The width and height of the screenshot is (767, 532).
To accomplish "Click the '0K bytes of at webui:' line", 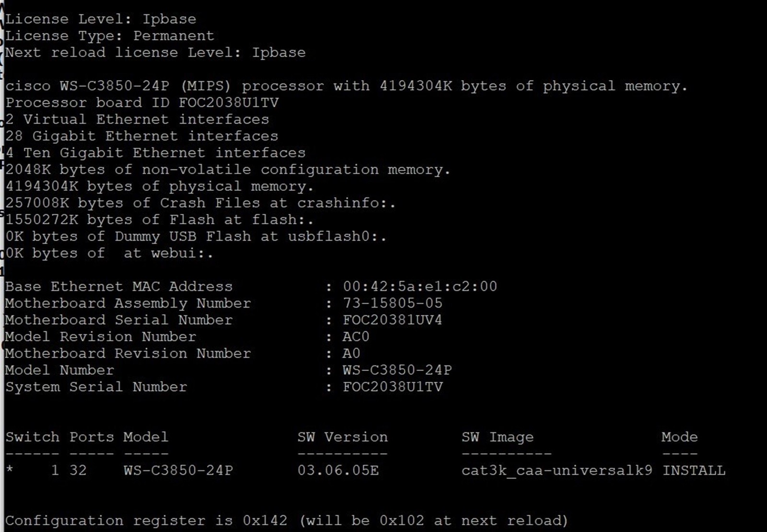I will click(x=109, y=254).
